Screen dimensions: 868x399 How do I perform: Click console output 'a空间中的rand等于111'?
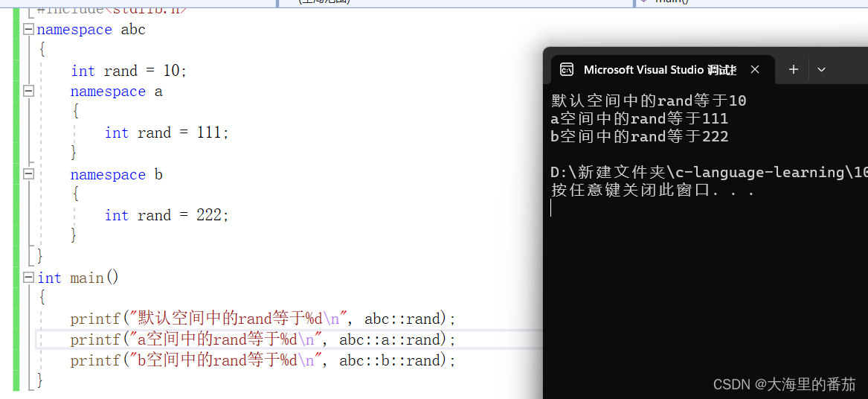click(640, 118)
